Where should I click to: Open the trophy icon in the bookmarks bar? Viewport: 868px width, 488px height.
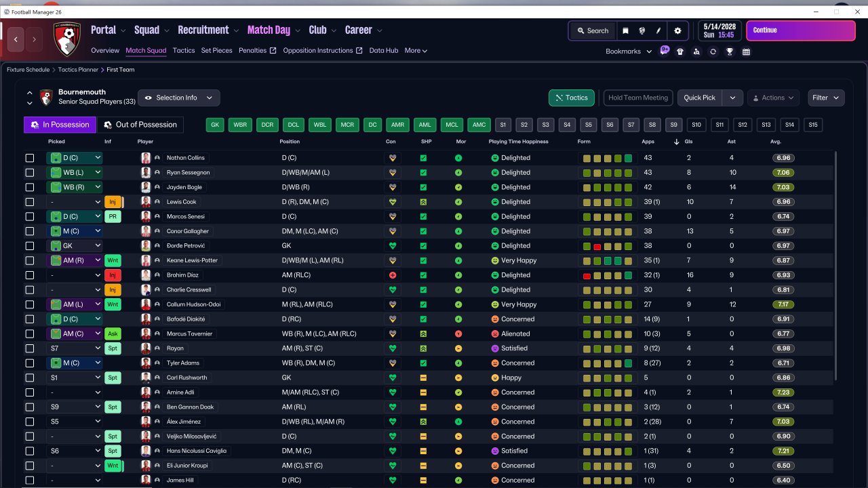click(x=730, y=52)
